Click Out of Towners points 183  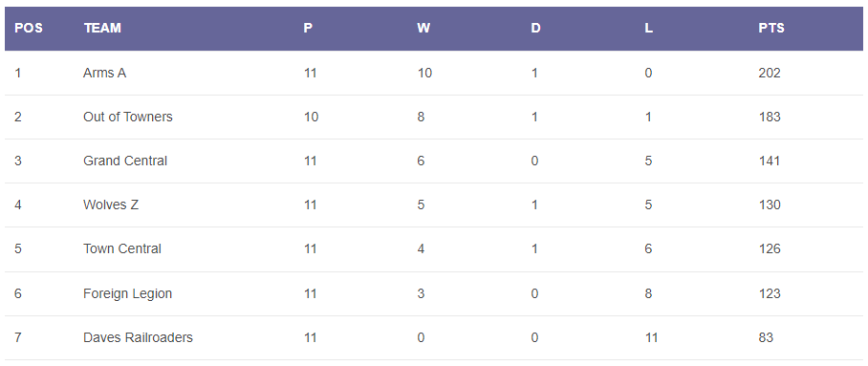[x=770, y=117]
